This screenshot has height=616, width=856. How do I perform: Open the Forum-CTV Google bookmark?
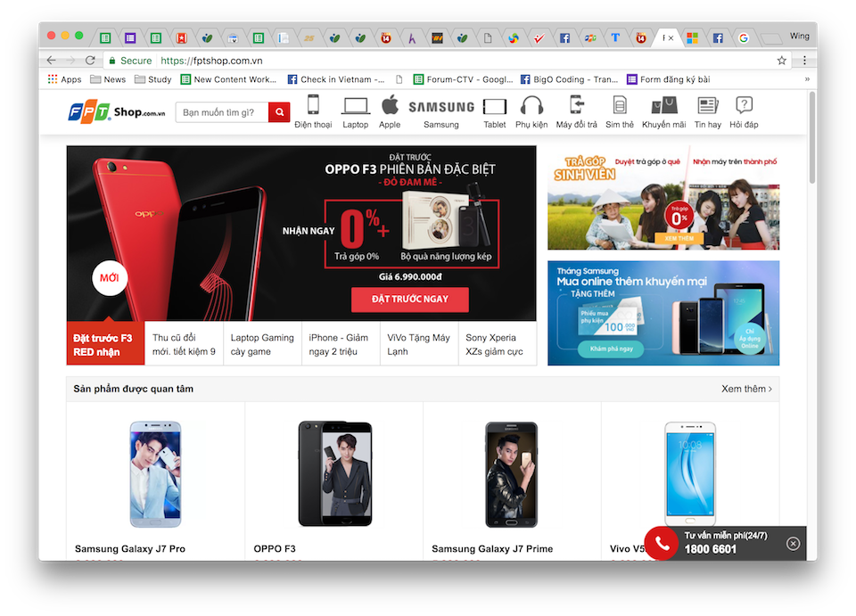point(463,79)
